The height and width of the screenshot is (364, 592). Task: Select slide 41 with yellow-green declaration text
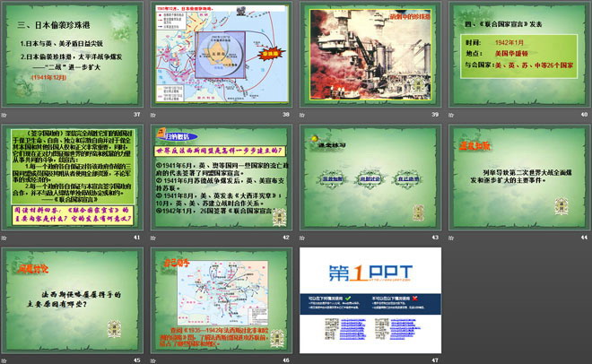coord(72,178)
